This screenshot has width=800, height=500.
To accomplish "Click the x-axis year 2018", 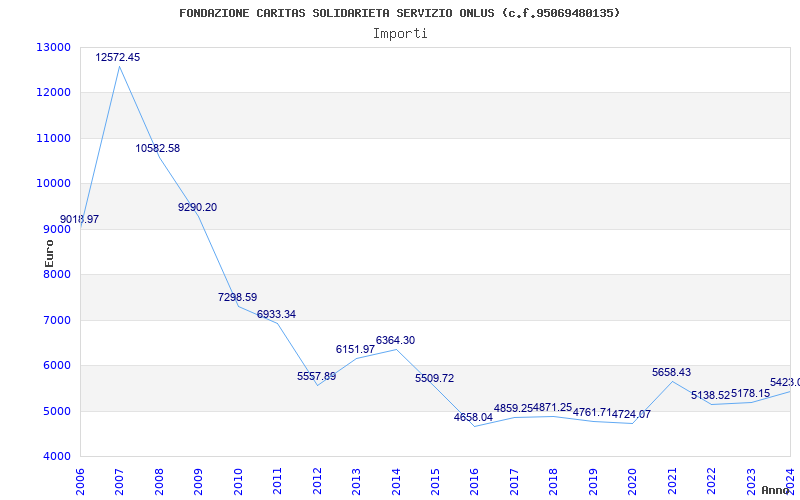I will coord(554,482).
